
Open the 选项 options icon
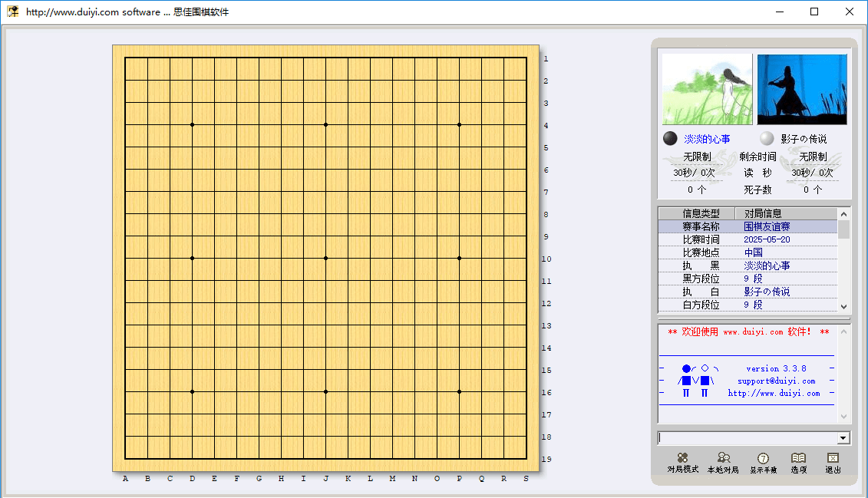click(x=797, y=460)
